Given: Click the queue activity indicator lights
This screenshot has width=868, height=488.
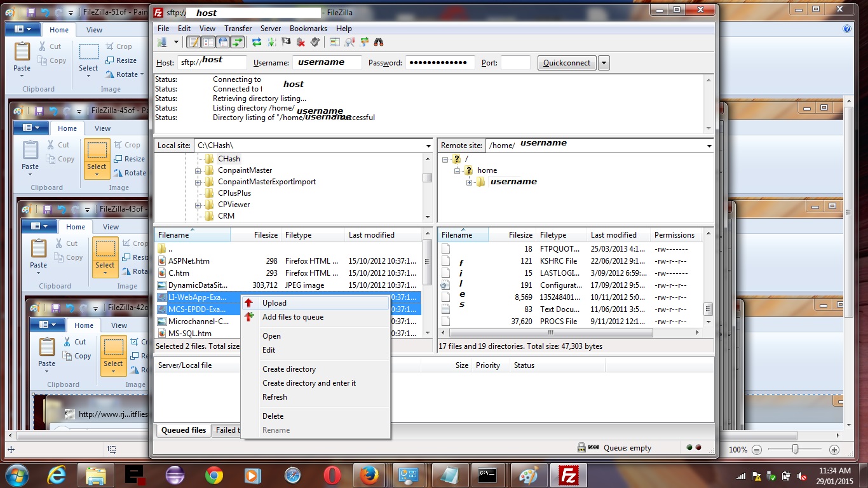Looking at the screenshot, I should [x=693, y=447].
